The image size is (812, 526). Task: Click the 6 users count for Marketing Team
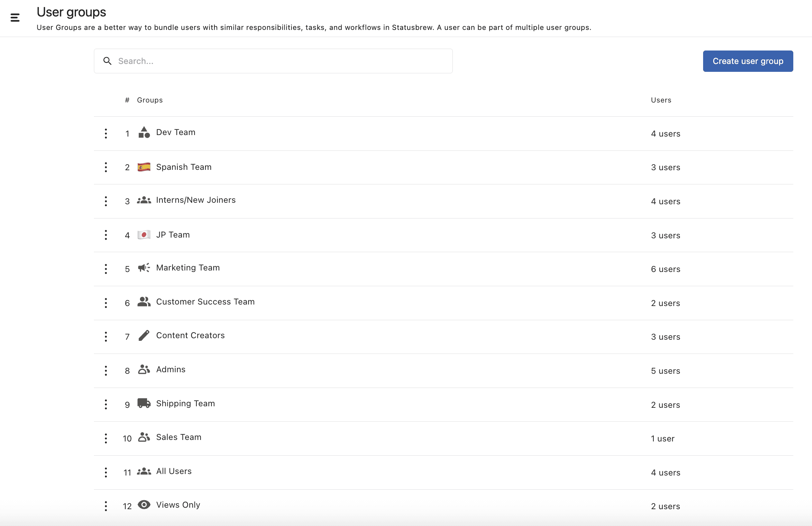pos(665,269)
